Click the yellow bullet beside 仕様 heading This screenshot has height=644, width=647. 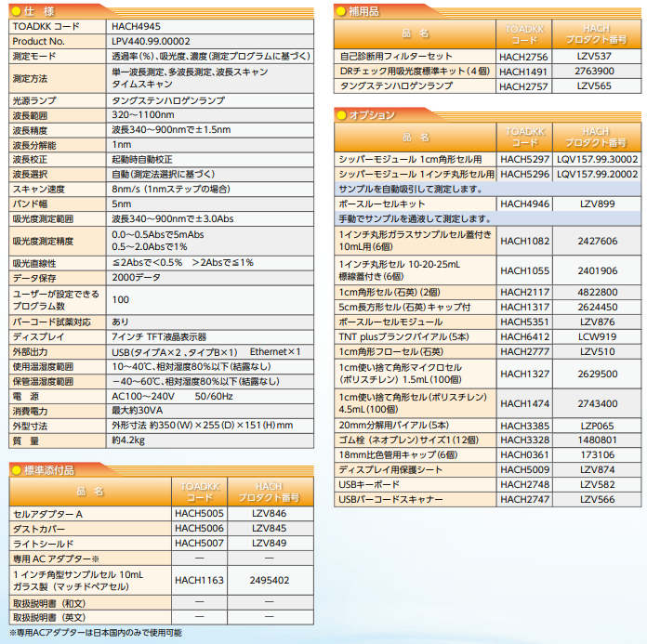(x=17, y=11)
